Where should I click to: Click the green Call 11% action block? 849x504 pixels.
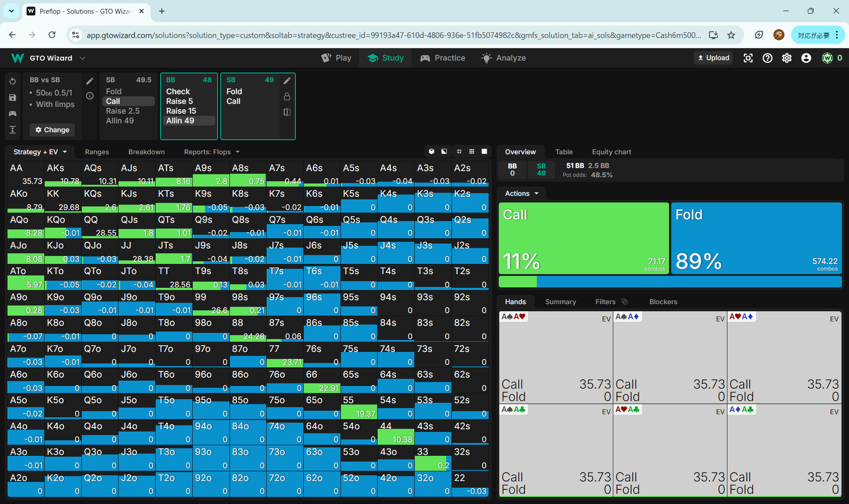click(583, 238)
